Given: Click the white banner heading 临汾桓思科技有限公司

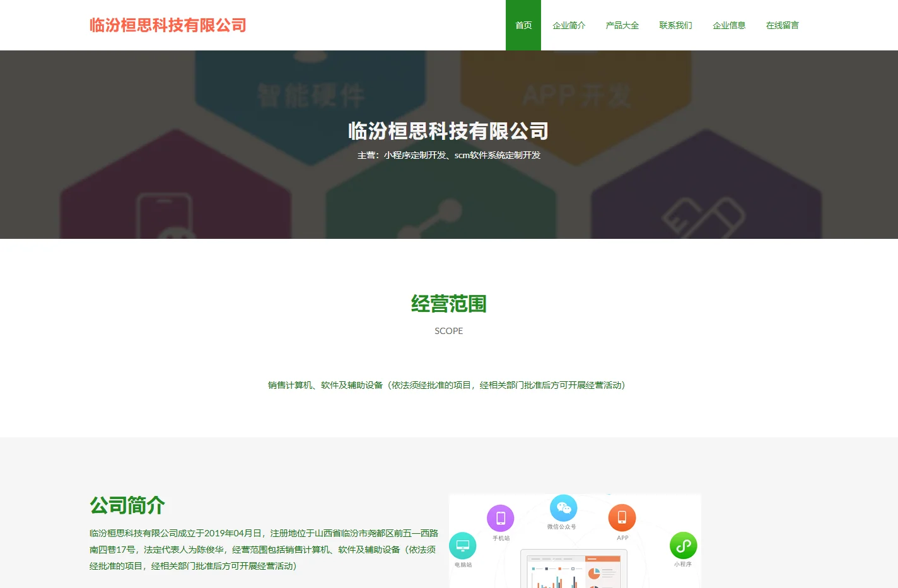Looking at the screenshot, I should (448, 131).
